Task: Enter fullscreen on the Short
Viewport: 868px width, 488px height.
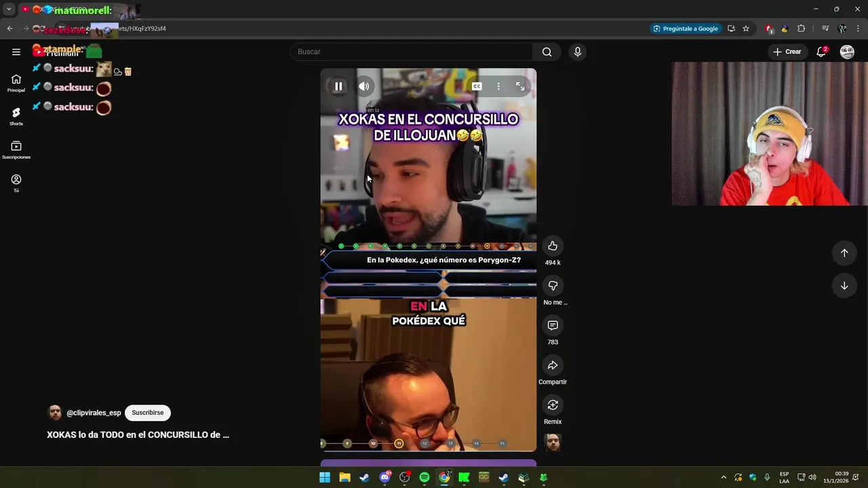Action: tap(520, 86)
